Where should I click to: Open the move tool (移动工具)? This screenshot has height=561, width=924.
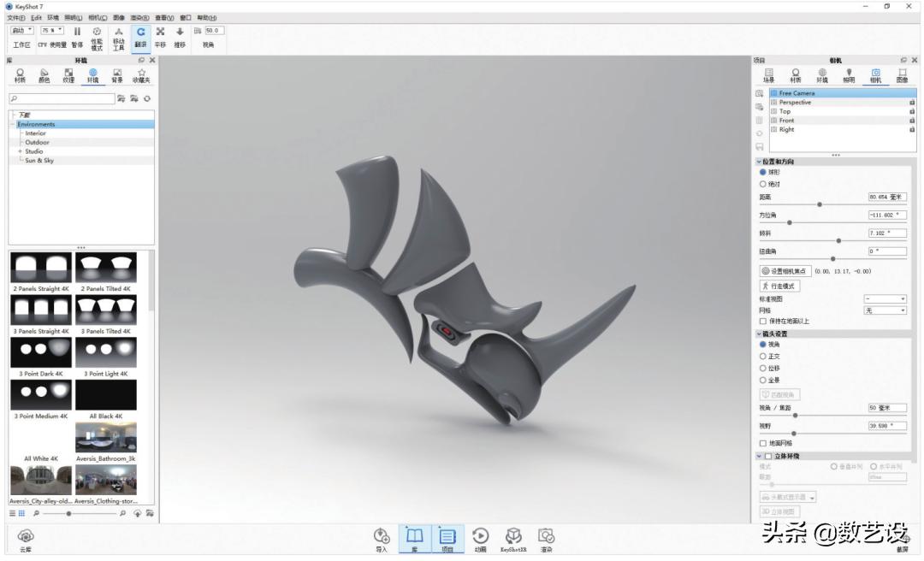pyautogui.click(x=118, y=38)
